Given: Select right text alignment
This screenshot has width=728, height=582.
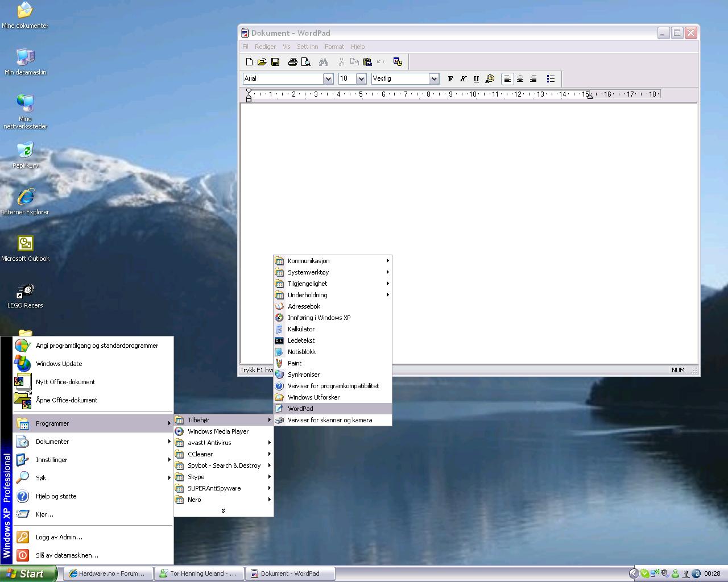Looking at the screenshot, I should point(533,79).
